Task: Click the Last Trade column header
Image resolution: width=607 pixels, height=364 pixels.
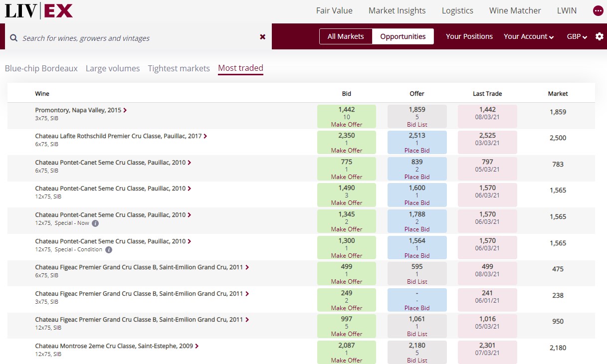Action: [487, 94]
